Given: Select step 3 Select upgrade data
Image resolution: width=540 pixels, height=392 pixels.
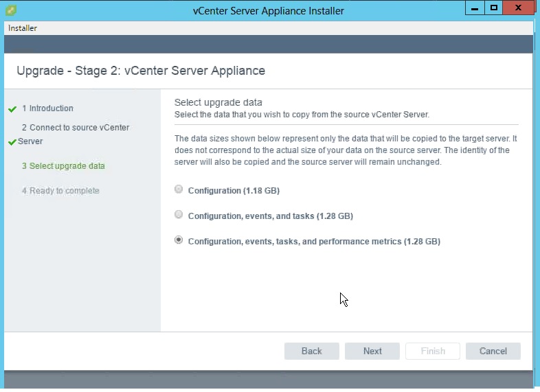Looking at the screenshot, I should [63, 166].
